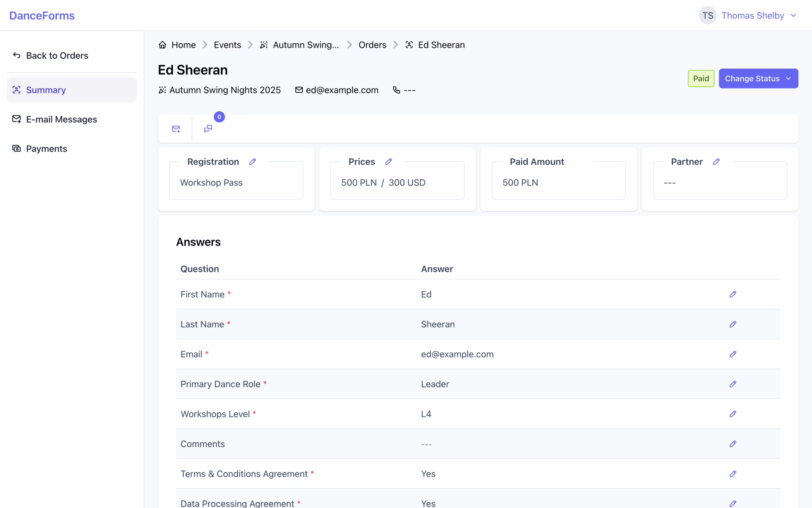Open E-mail Messages in sidebar

click(61, 119)
